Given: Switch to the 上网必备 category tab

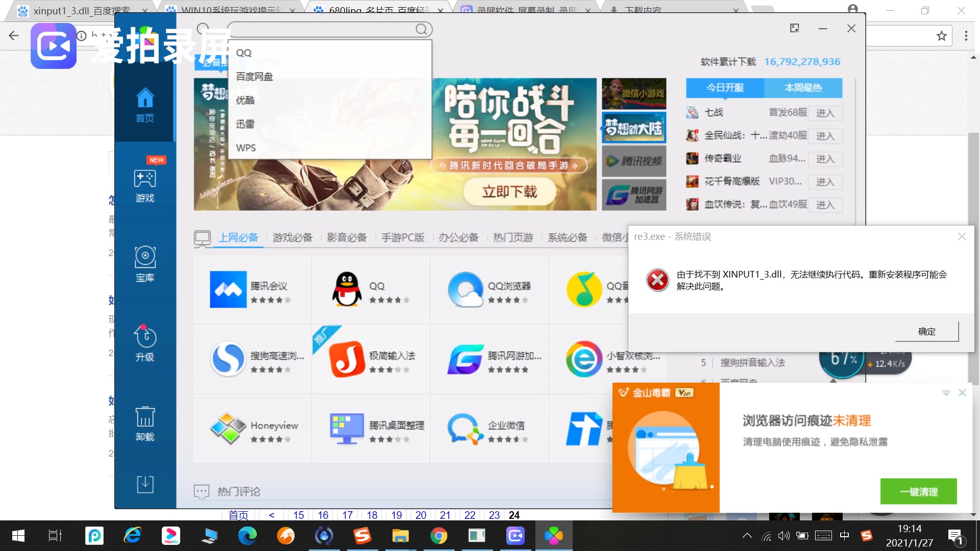Looking at the screenshot, I should tap(238, 238).
